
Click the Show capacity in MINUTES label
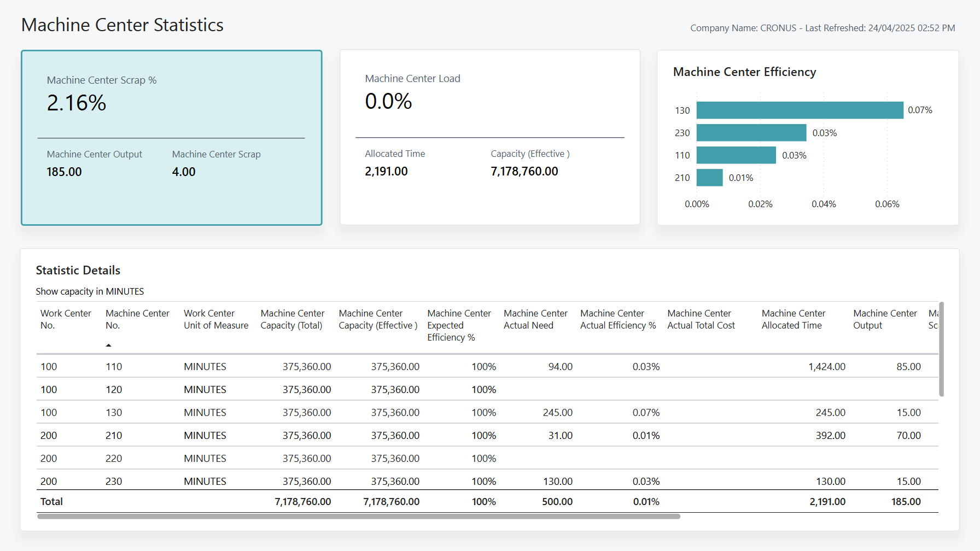90,291
